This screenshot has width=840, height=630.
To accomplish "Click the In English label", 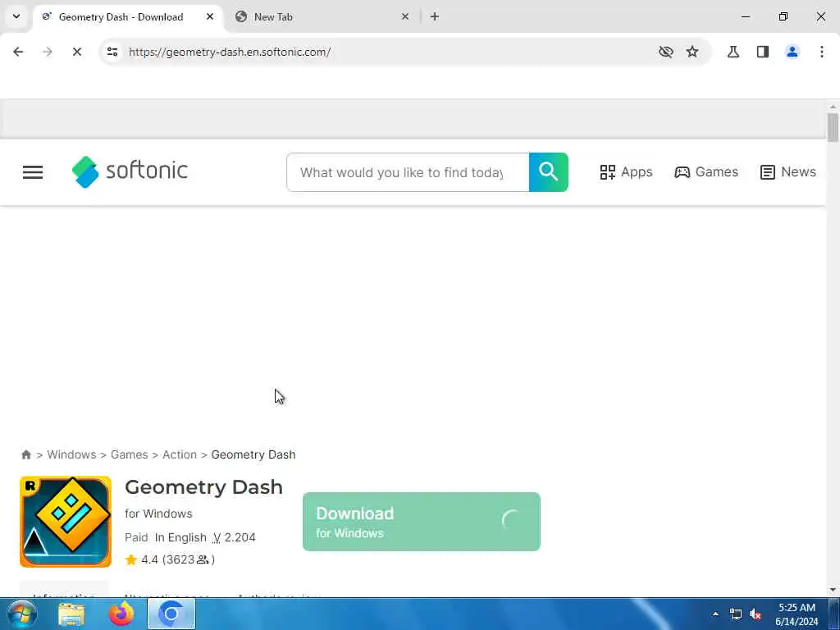I will [180, 537].
